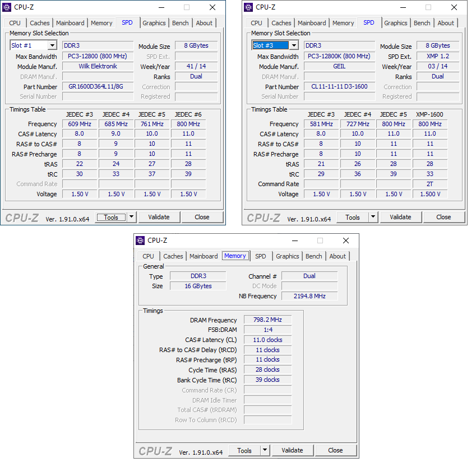Open Bench tab in Slot #3 window

(x=422, y=23)
